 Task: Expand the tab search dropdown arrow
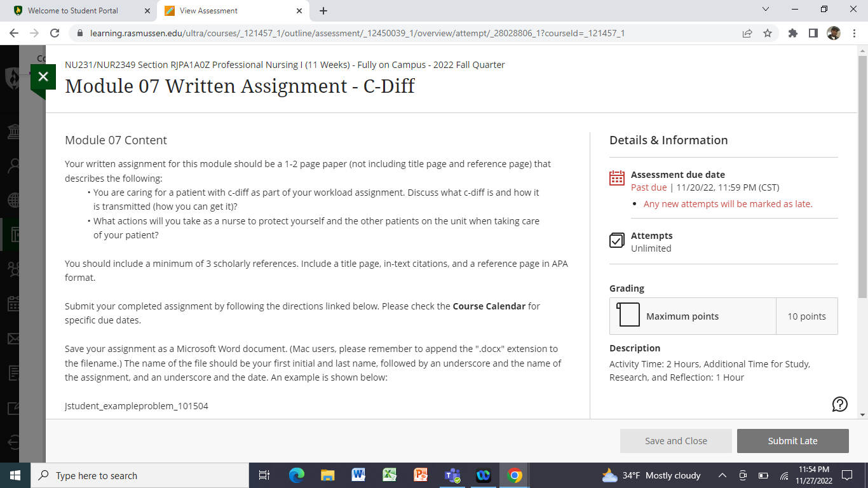pos(765,10)
